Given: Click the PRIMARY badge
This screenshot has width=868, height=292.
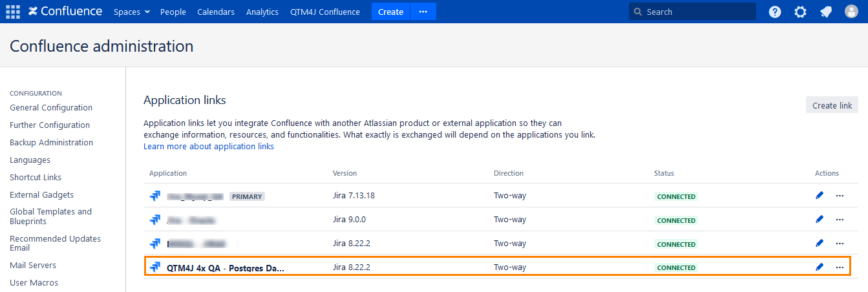Looking at the screenshot, I should 247,196.
